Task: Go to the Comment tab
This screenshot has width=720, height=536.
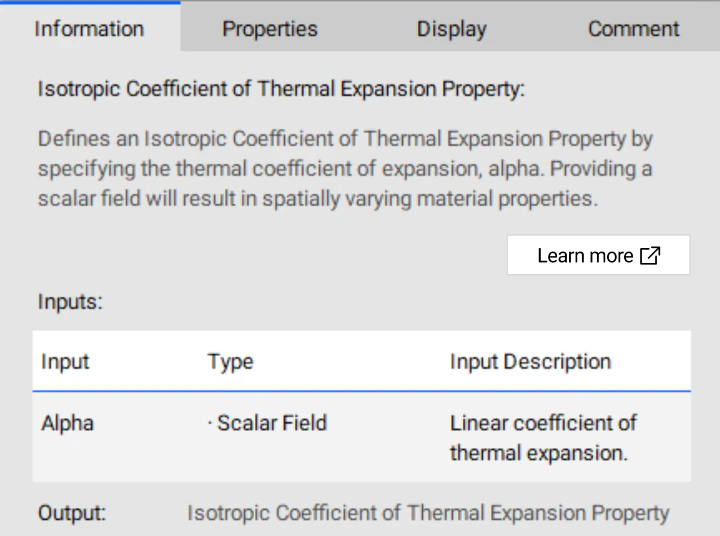Action: (634, 29)
